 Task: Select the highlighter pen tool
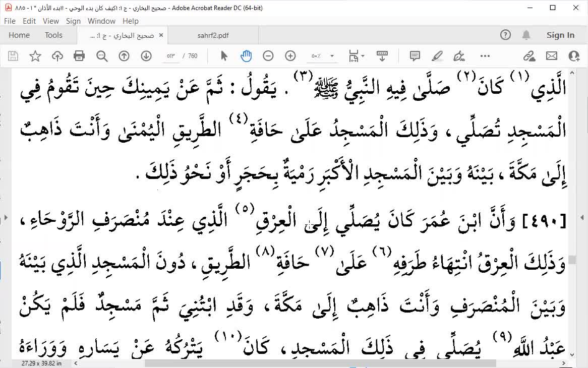pyautogui.click(x=437, y=56)
